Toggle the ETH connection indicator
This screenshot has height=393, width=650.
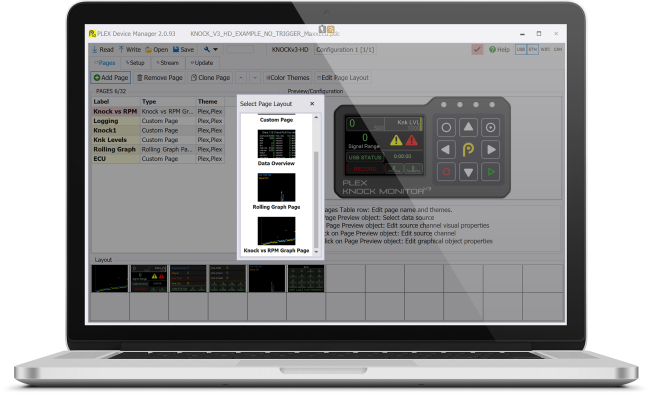click(533, 49)
